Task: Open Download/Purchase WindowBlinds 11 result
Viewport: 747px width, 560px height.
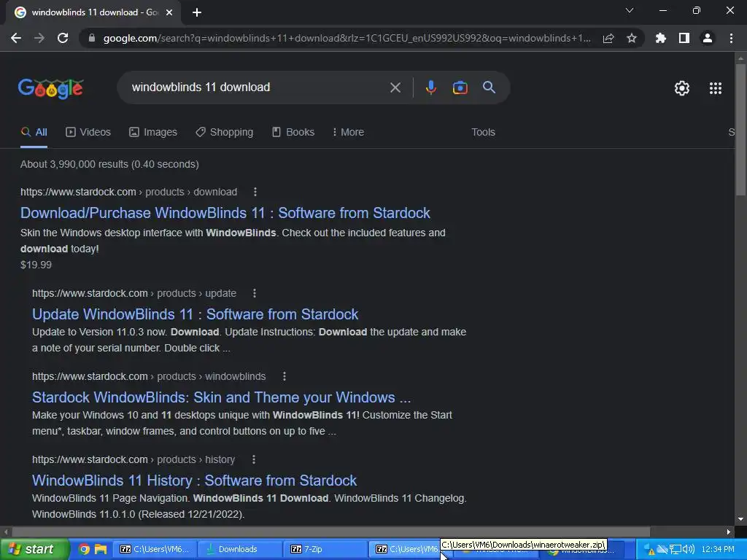Action: [x=225, y=213]
